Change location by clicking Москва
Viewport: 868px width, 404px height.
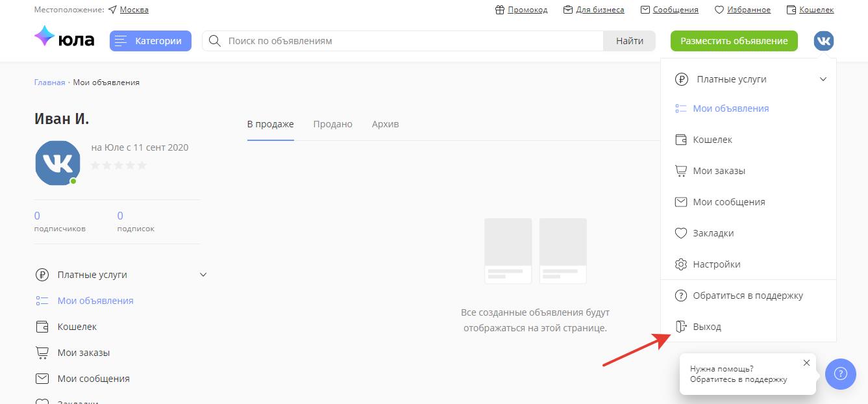134,10
